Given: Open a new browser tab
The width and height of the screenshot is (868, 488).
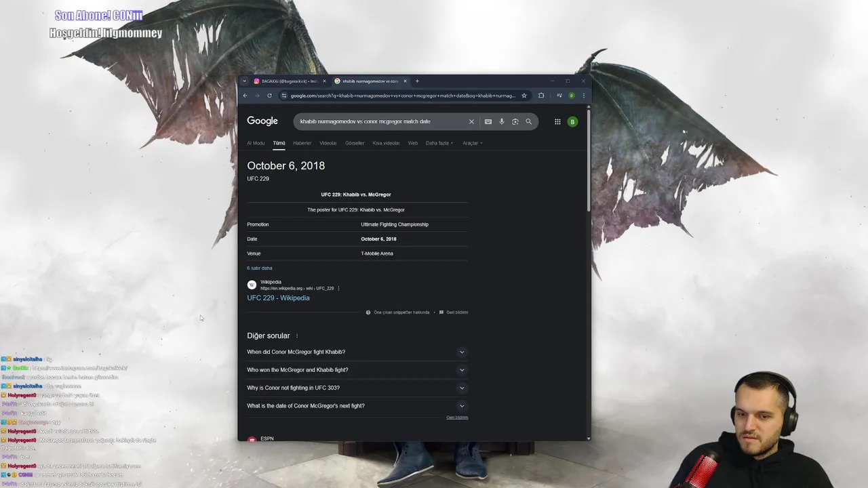Looking at the screenshot, I should tap(417, 81).
